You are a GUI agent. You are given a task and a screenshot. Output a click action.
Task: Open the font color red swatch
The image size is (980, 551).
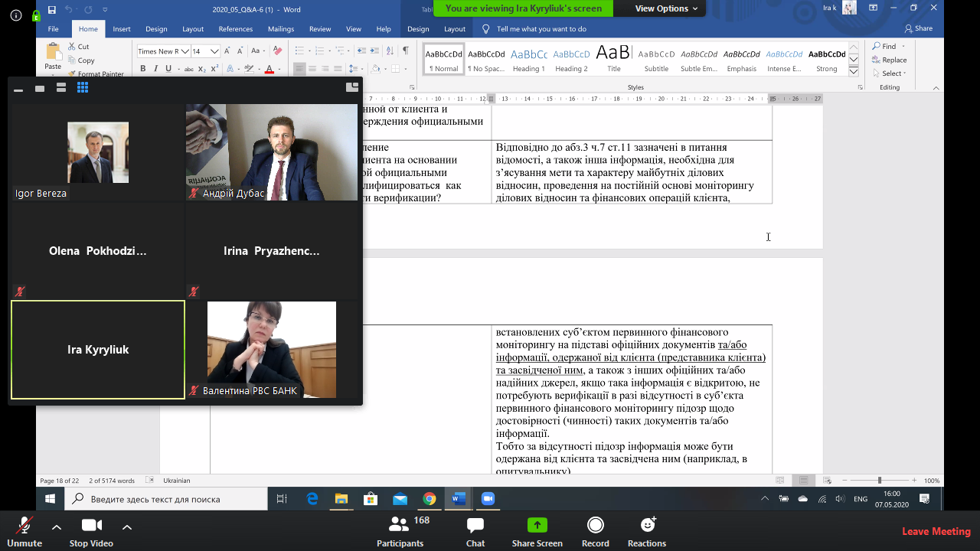(x=269, y=69)
